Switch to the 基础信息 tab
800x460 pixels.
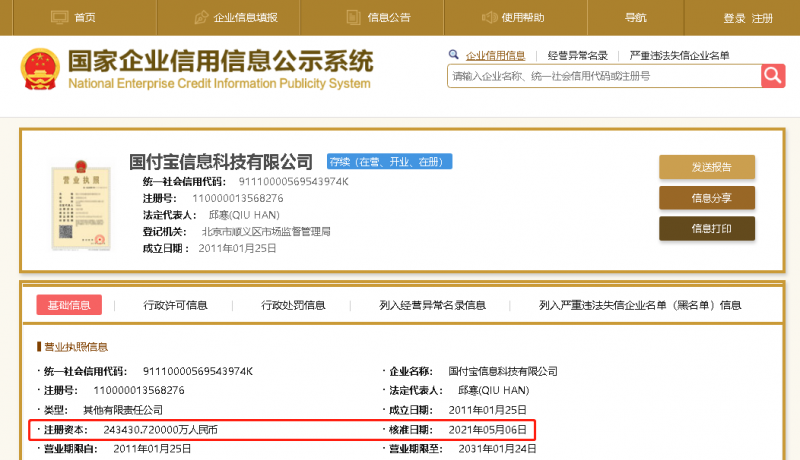click(69, 305)
